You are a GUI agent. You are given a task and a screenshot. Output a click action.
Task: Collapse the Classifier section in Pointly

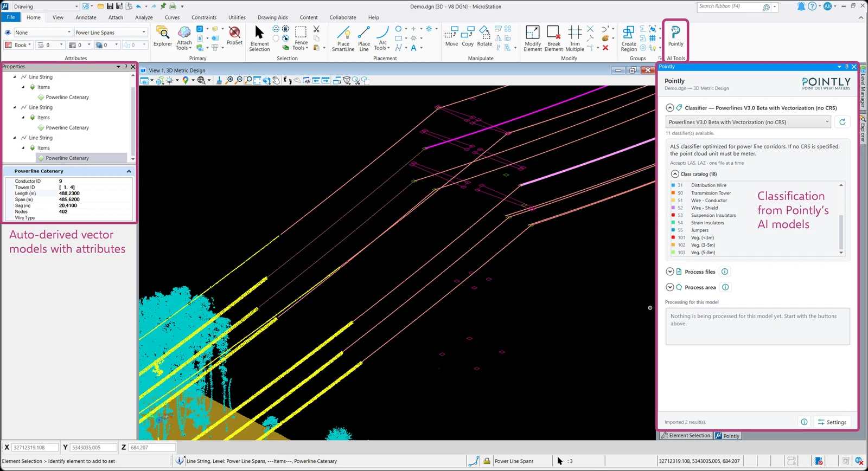[x=669, y=108]
